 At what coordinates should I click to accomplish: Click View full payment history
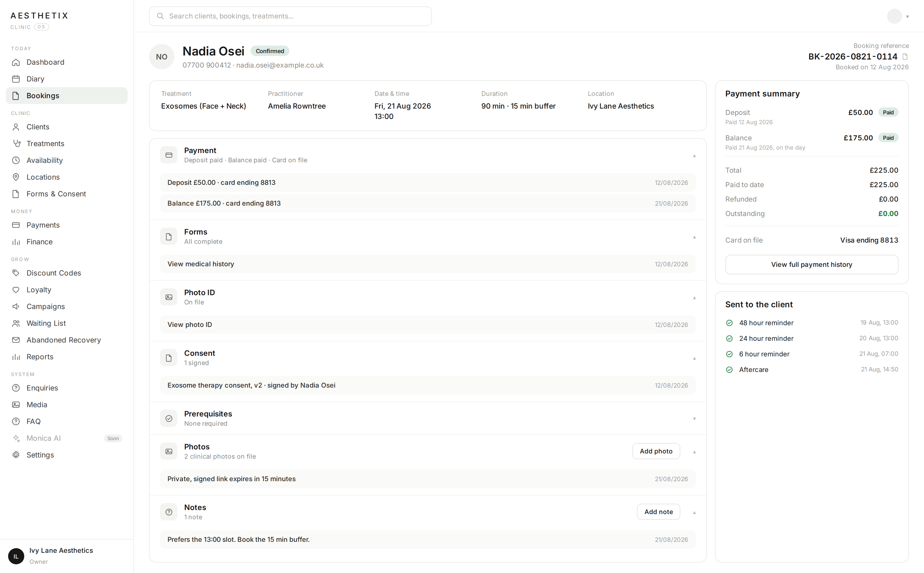[811, 265]
